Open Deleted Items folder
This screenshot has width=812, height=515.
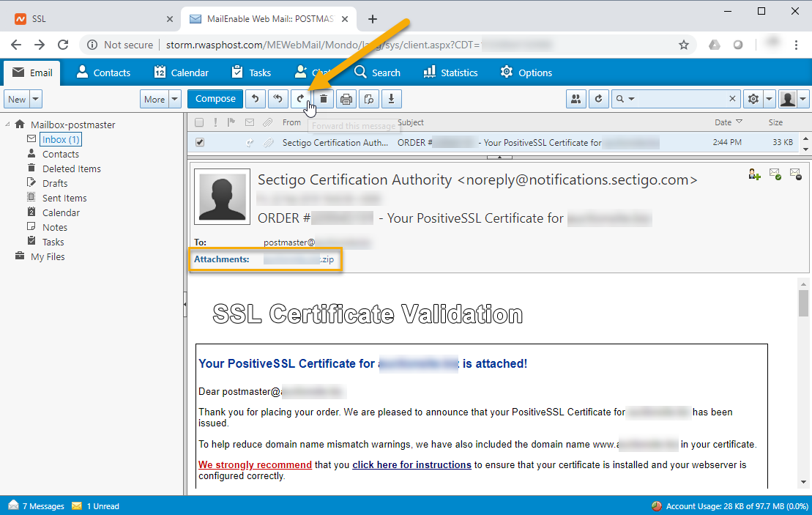point(72,169)
